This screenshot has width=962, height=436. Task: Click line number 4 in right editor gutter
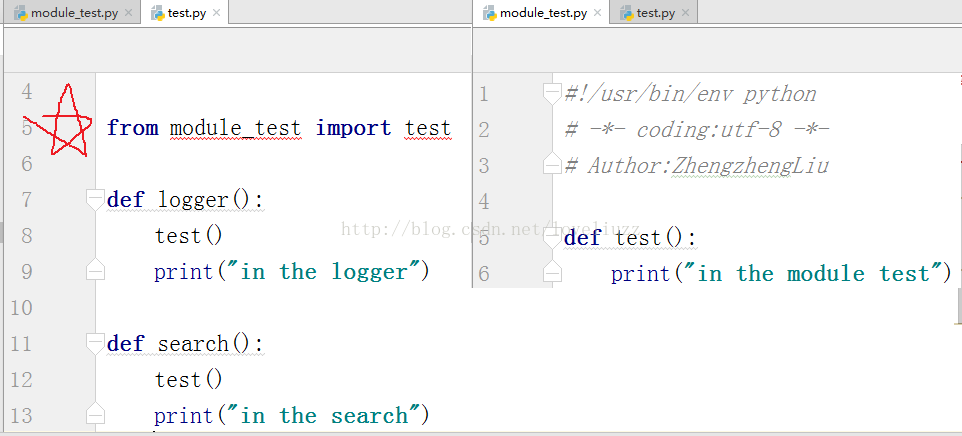click(484, 202)
